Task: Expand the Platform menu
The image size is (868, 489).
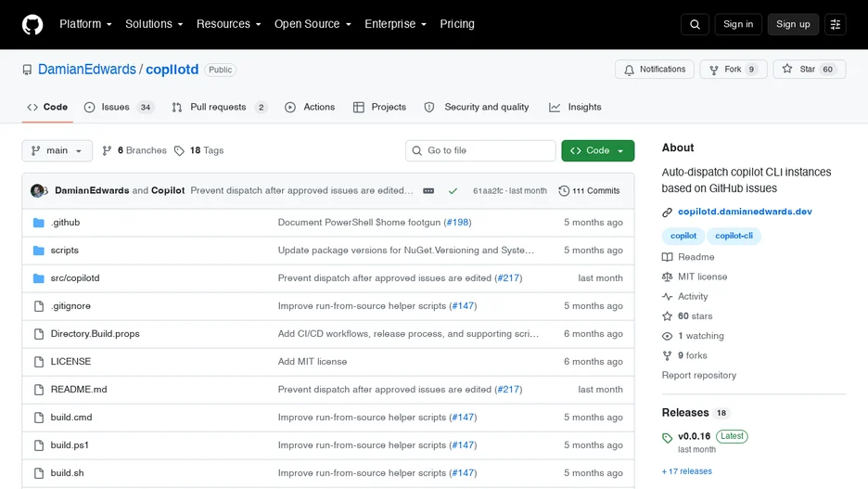Action: pyautogui.click(x=86, y=24)
